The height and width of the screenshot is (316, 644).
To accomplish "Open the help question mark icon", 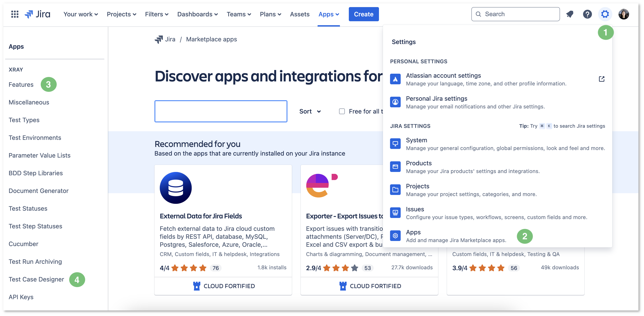I will [x=587, y=14].
